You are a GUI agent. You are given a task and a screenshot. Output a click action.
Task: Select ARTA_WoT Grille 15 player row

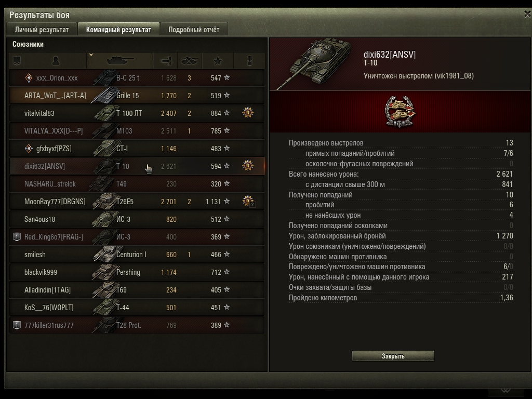tap(137, 96)
